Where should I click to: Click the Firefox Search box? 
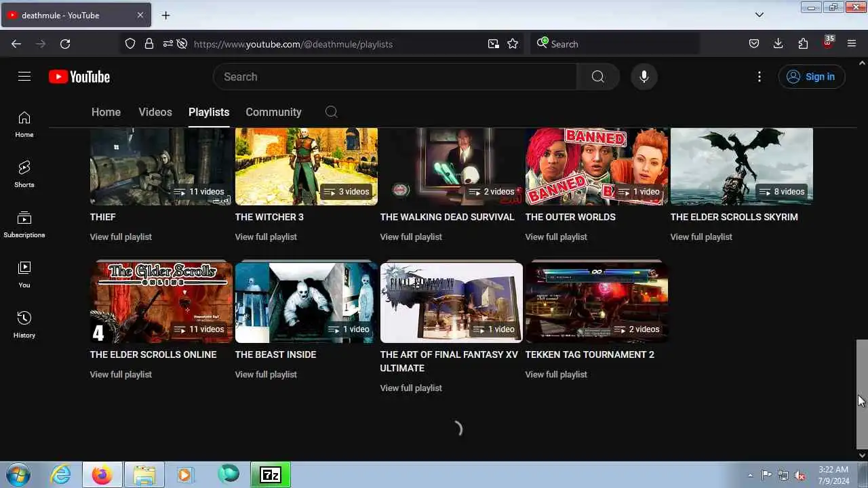tap(614, 43)
